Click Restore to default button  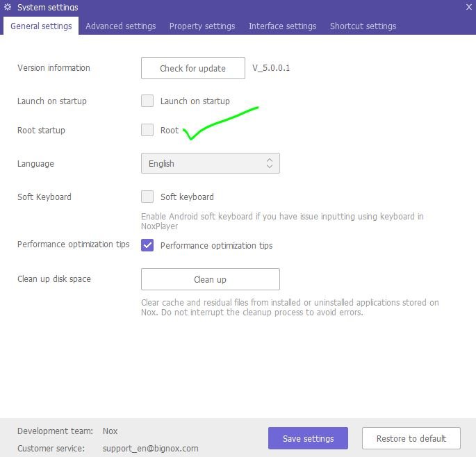(x=411, y=438)
